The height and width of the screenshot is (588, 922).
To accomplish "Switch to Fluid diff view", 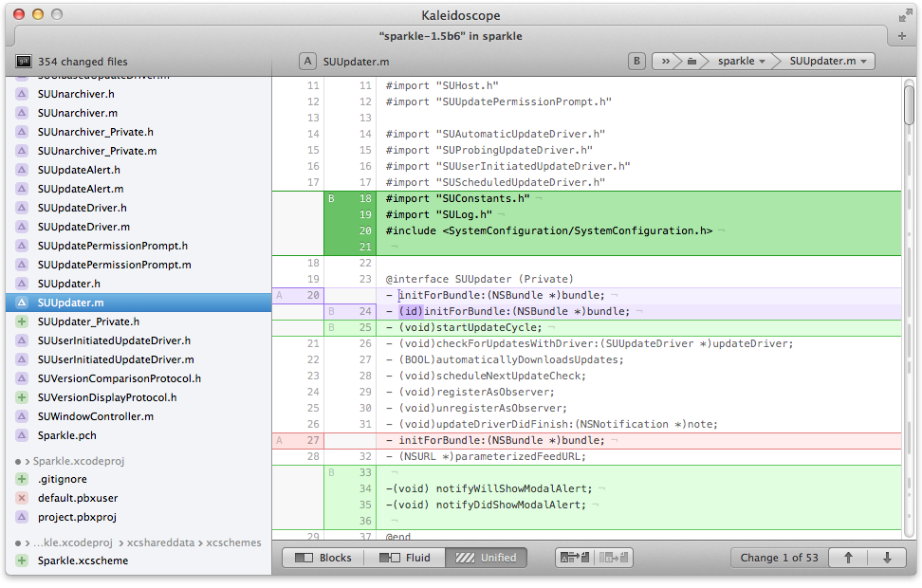I will [x=404, y=558].
